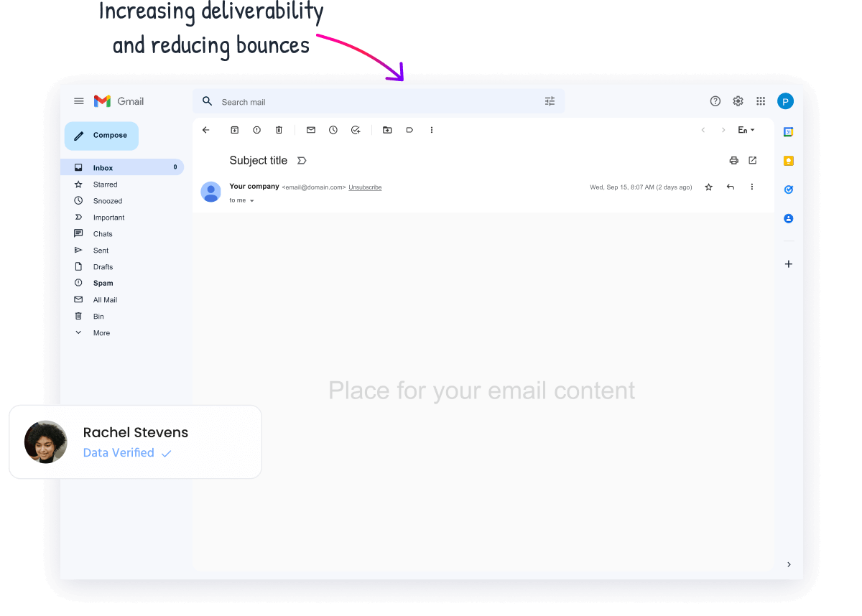Open the Spam folder
The height and width of the screenshot is (616, 862).
pyautogui.click(x=103, y=284)
